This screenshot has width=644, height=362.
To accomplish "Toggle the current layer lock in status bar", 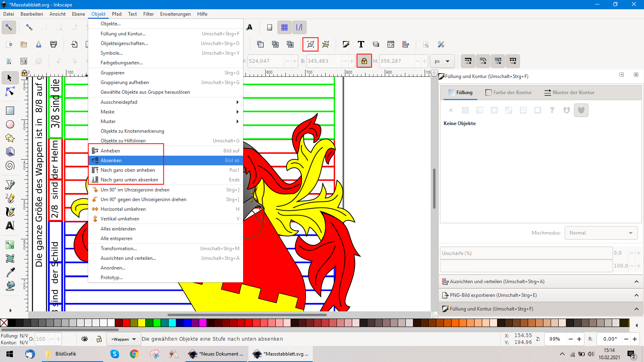I will [x=99, y=339].
